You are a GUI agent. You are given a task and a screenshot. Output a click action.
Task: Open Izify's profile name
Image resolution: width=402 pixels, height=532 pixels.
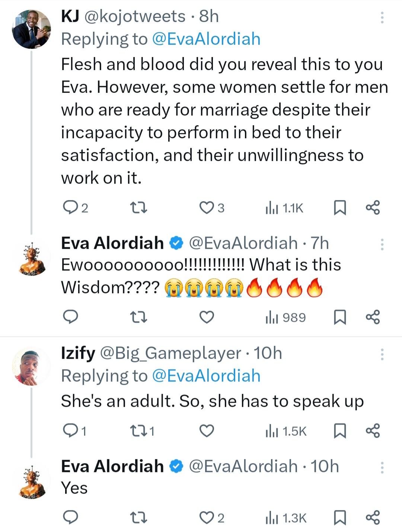click(x=78, y=353)
